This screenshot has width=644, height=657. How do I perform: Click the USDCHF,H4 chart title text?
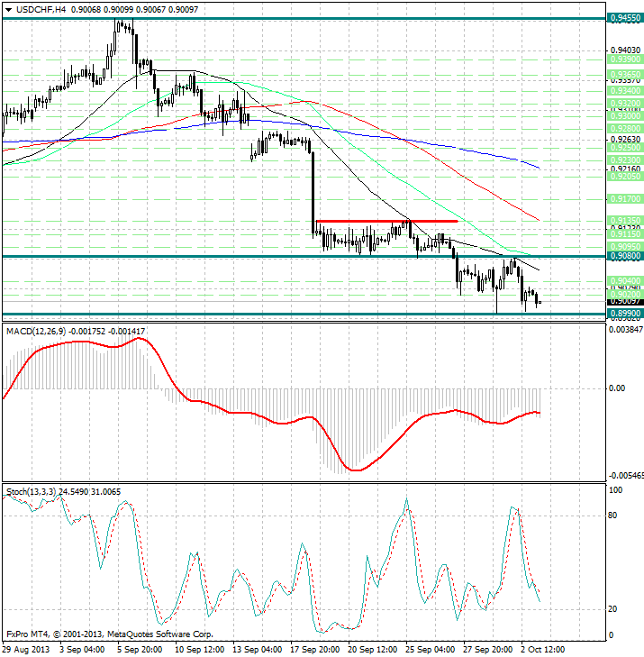41,9
